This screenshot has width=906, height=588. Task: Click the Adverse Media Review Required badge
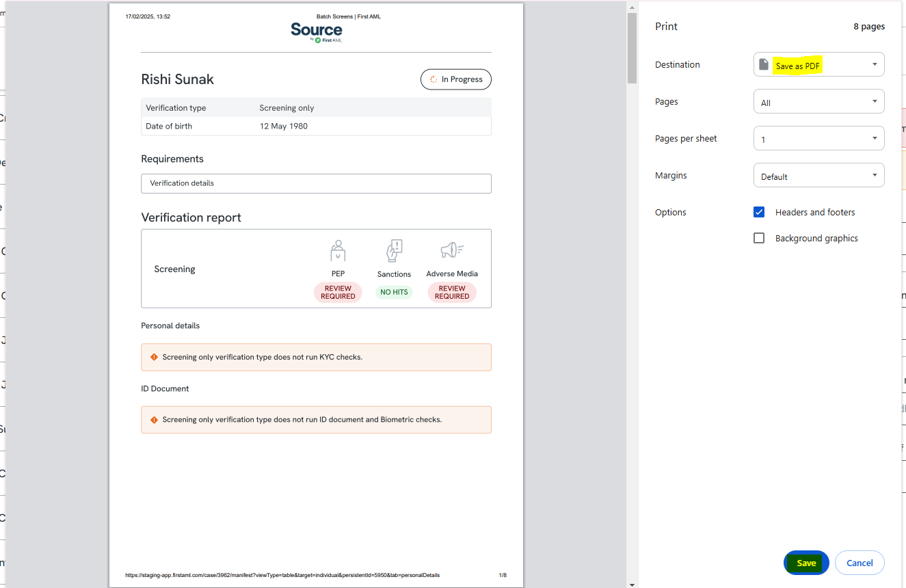tap(452, 292)
